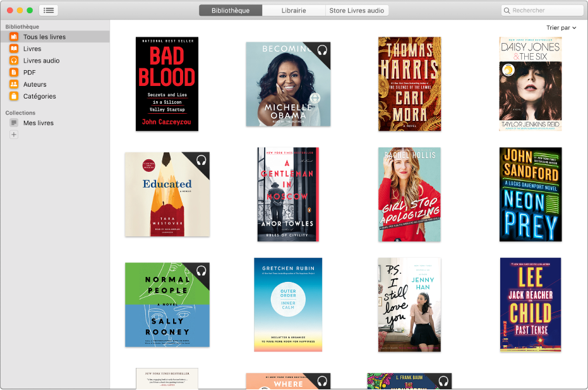This screenshot has width=588, height=390.
Task: Select Livres in the sidebar
Action: pyautogui.click(x=55, y=49)
